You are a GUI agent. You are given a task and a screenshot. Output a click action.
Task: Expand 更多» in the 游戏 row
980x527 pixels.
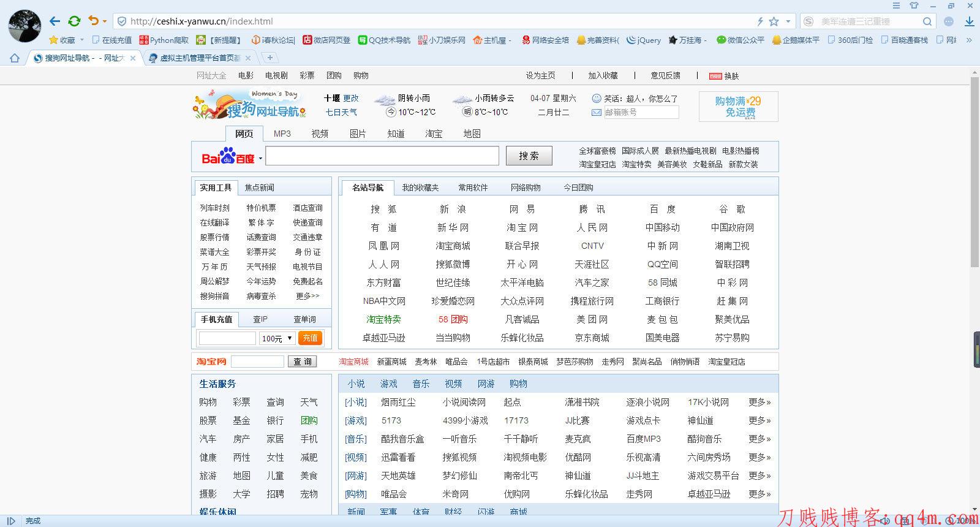point(759,420)
